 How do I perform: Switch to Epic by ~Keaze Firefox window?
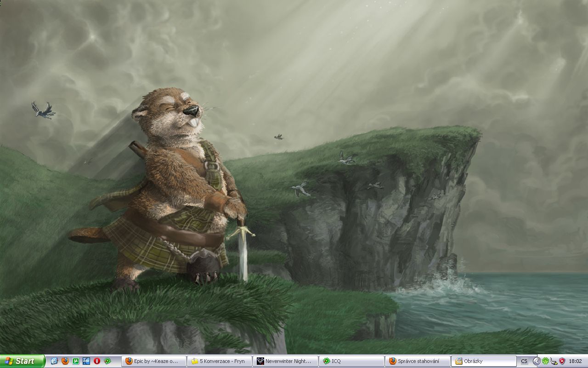pyautogui.click(x=154, y=361)
